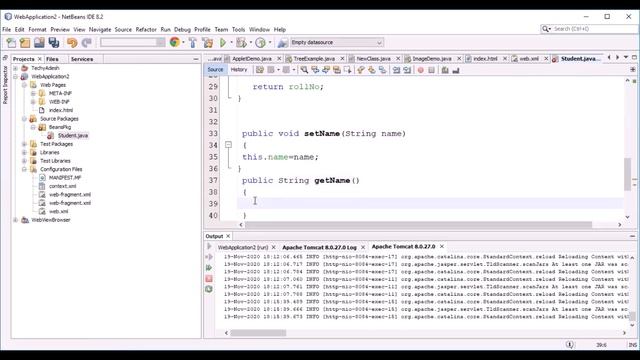This screenshot has height=360, width=640.
Task: Close the Output panel tab
Action: click(x=228, y=236)
